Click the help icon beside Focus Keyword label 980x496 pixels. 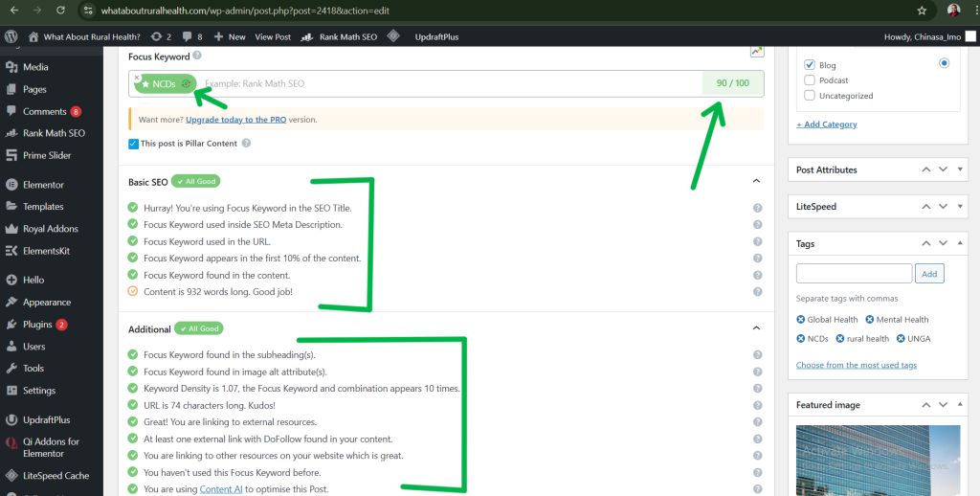(x=198, y=56)
